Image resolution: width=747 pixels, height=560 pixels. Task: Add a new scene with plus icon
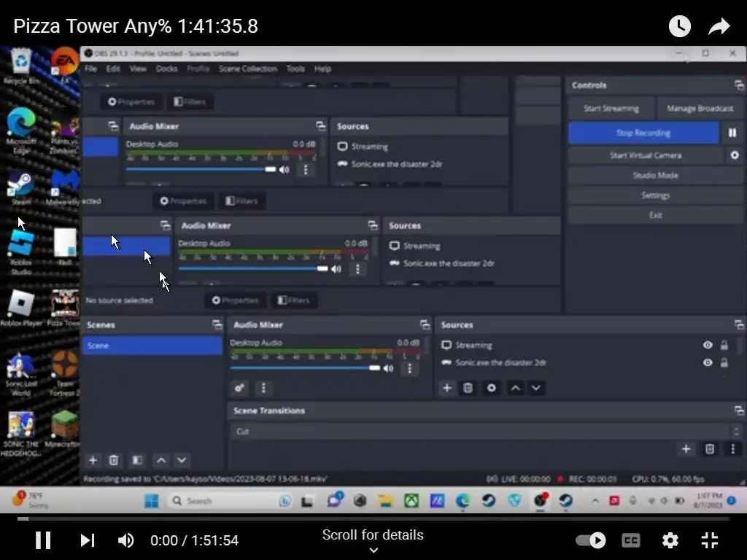[x=93, y=460]
